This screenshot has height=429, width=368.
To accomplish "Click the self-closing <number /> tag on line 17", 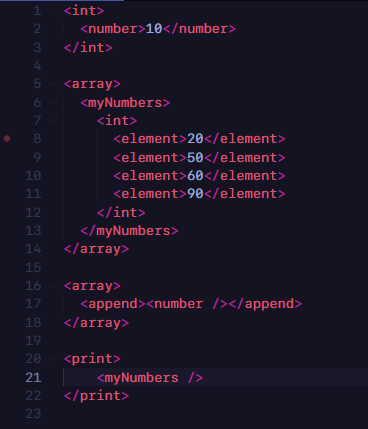I will pyautogui.click(x=187, y=304).
